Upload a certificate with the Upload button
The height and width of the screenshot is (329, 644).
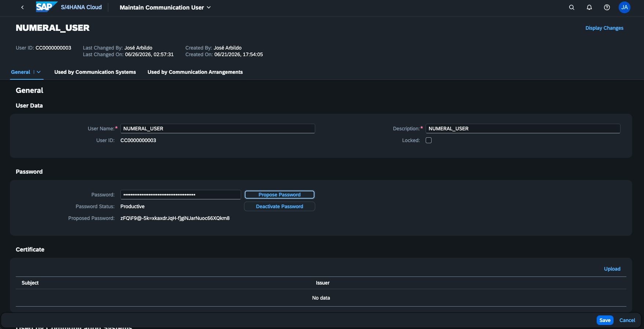click(x=612, y=269)
